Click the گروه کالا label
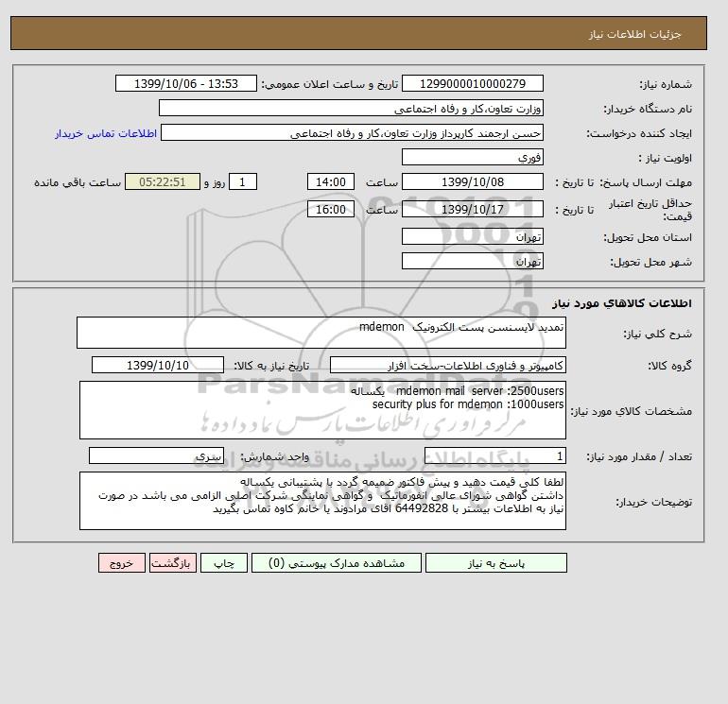728x704 pixels. (x=669, y=366)
